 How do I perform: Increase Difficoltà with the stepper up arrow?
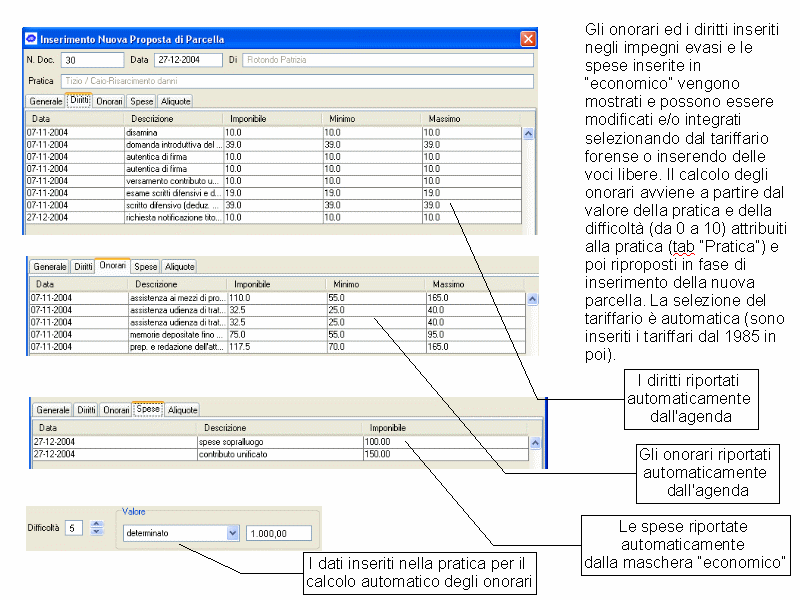click(x=96, y=524)
